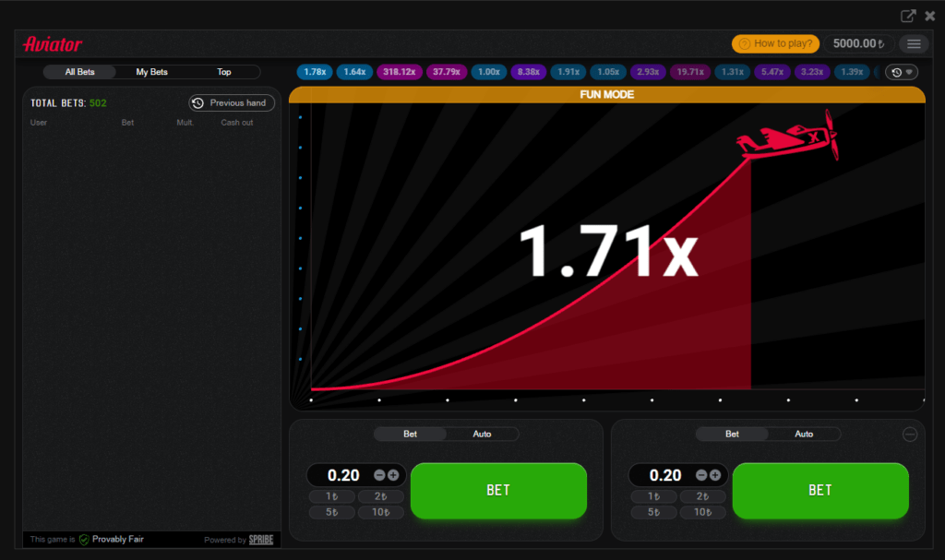The width and height of the screenshot is (945, 560).
Task: Switch to the All Bets tab
Action: point(79,72)
